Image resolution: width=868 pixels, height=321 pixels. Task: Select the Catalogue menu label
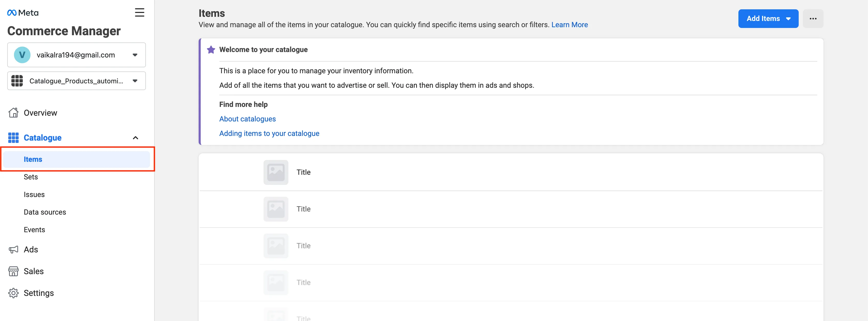pos(42,137)
